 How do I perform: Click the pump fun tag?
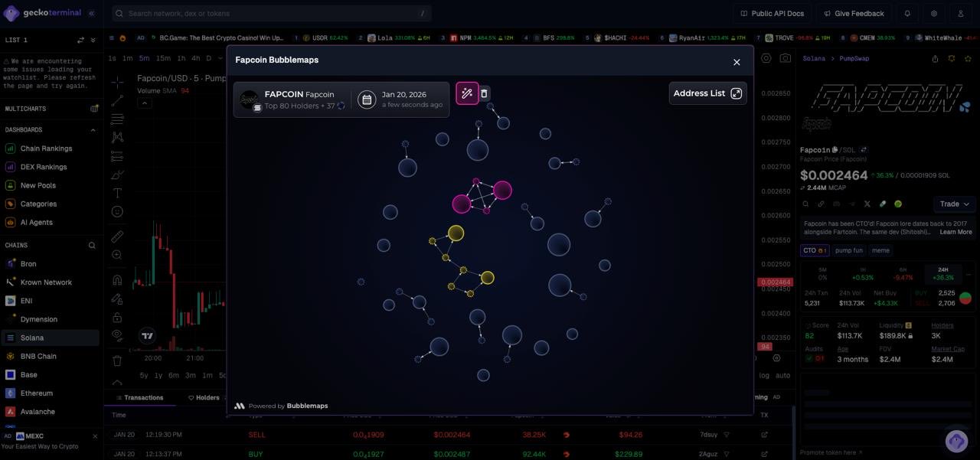[848, 250]
